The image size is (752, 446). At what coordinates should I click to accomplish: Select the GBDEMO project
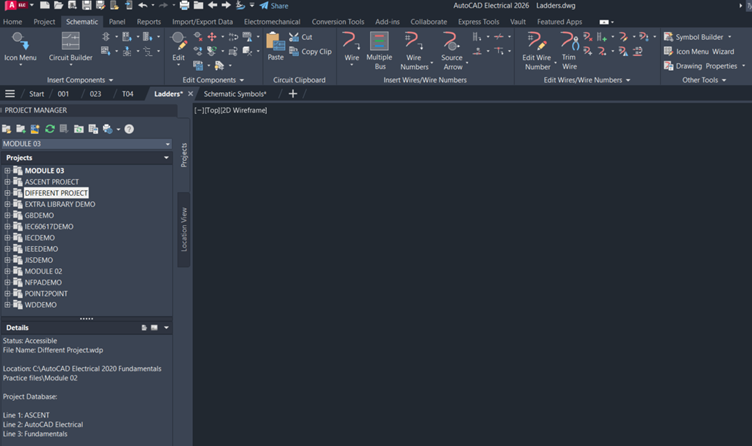[39, 215]
